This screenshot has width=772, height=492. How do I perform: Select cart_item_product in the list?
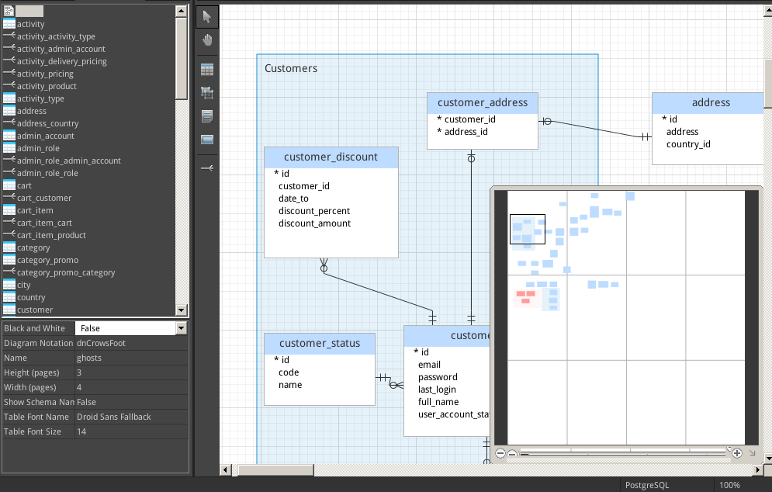tap(51, 235)
